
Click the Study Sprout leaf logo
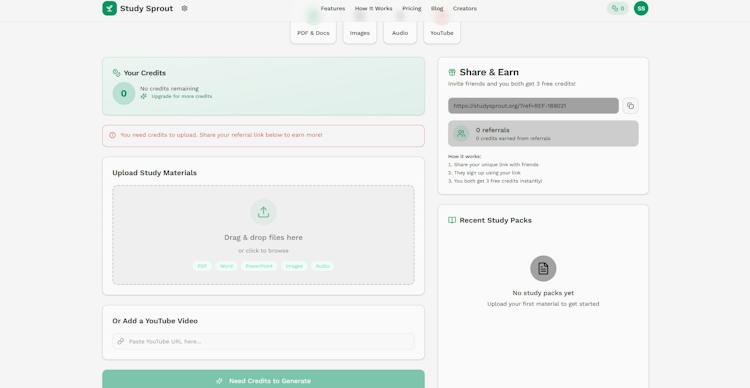pyautogui.click(x=110, y=8)
